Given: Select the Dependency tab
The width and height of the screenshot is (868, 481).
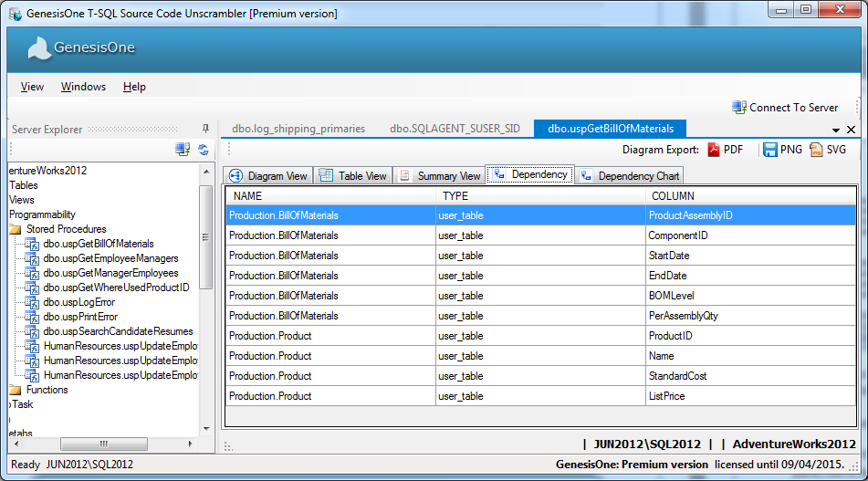Looking at the screenshot, I should (530, 174).
